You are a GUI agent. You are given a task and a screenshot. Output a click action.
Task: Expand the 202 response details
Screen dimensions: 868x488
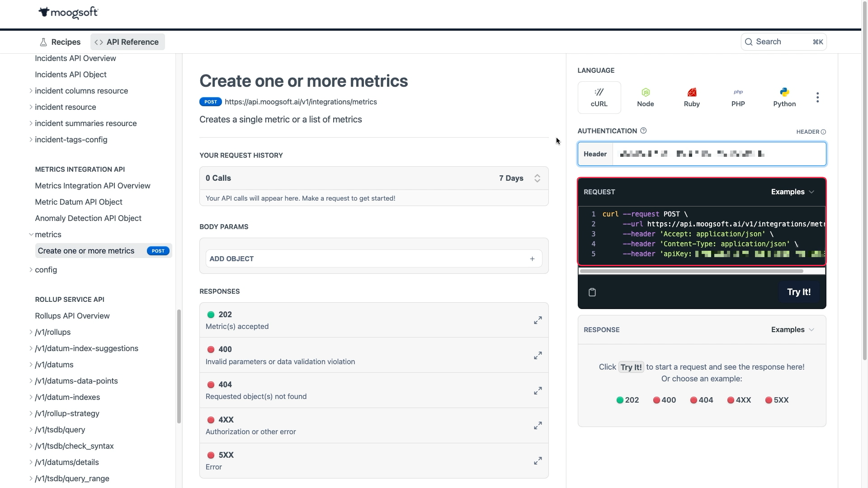pyautogui.click(x=538, y=320)
